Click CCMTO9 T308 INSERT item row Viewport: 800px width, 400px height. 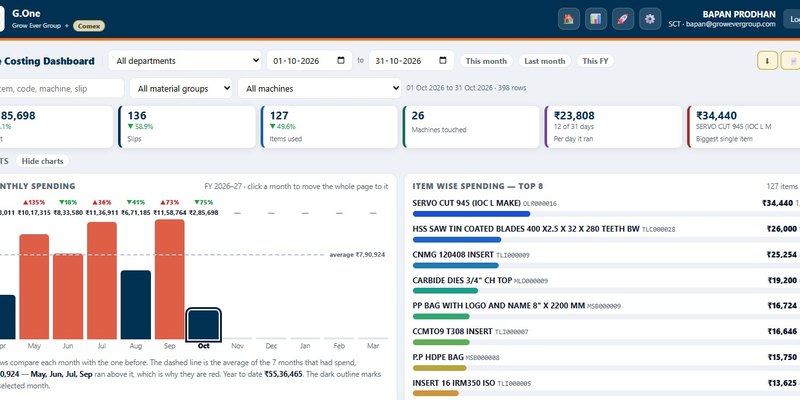[x=606, y=337]
